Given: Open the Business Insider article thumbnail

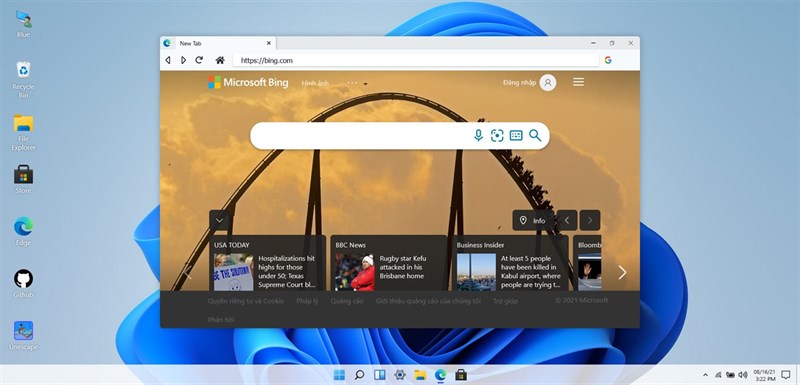Looking at the screenshot, I should (x=476, y=272).
